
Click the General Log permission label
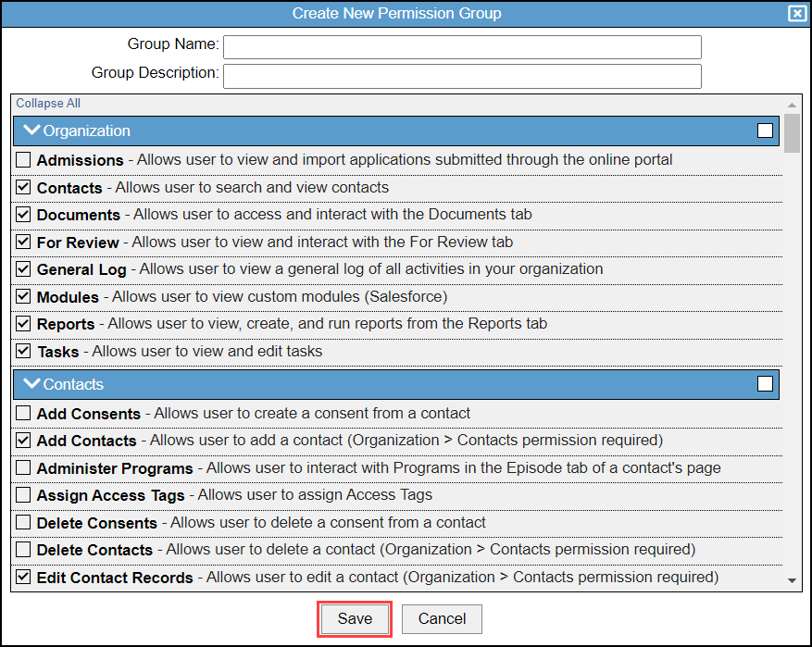coord(81,269)
